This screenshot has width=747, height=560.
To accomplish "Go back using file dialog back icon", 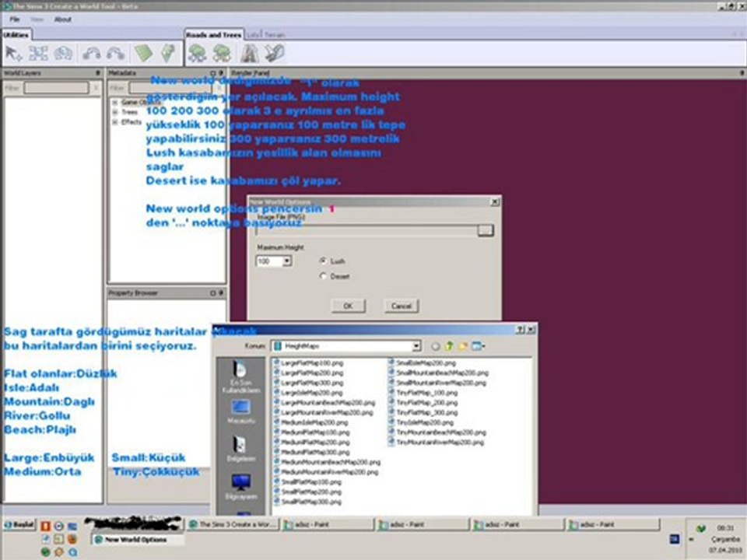I will point(435,346).
